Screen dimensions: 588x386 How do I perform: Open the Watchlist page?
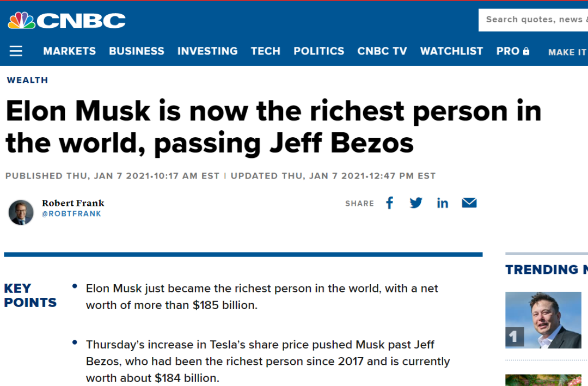(x=451, y=51)
